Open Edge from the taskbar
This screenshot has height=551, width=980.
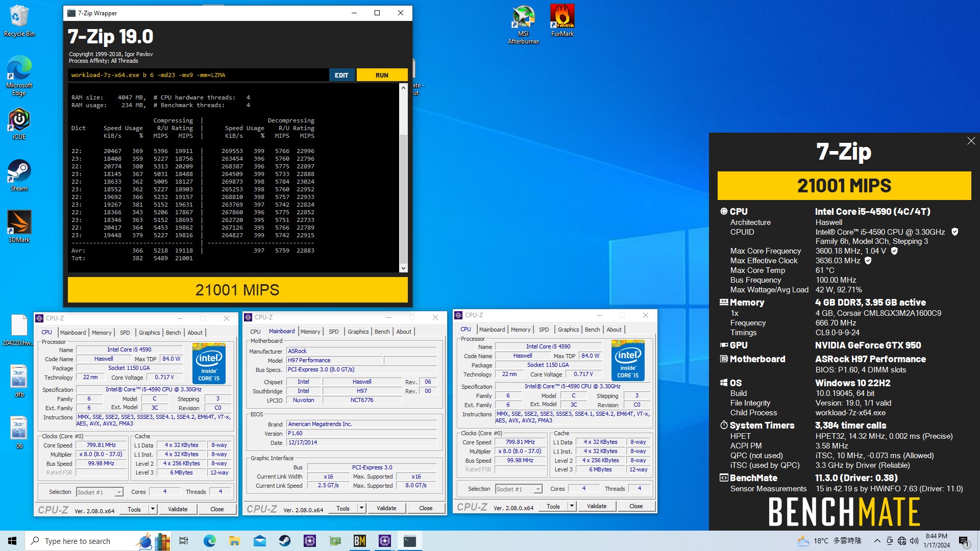click(x=209, y=541)
